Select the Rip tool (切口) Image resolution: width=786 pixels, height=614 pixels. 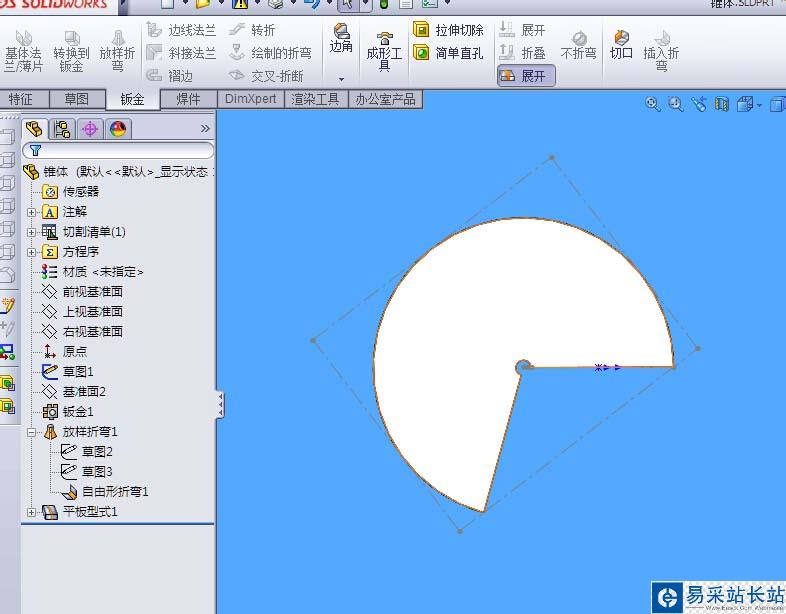621,45
